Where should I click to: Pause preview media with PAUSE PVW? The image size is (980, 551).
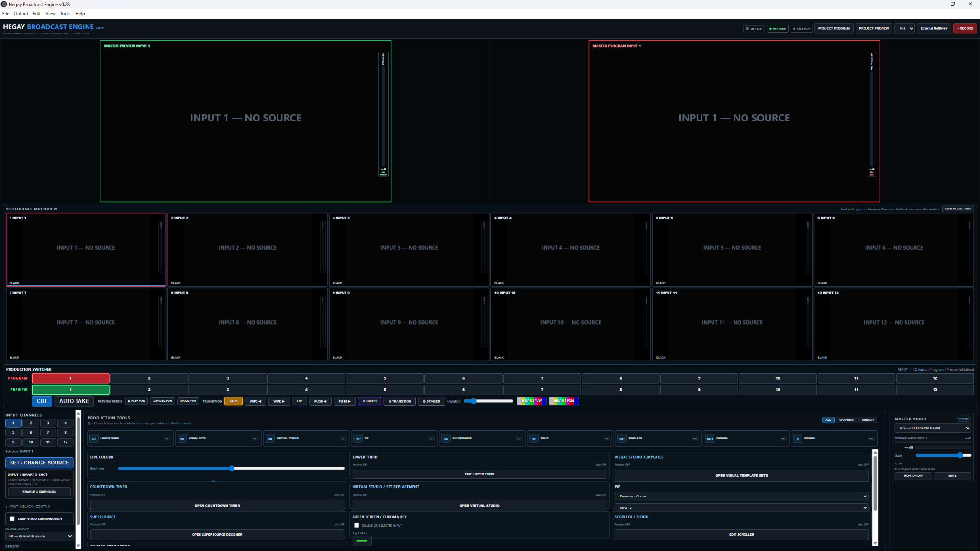coord(163,401)
